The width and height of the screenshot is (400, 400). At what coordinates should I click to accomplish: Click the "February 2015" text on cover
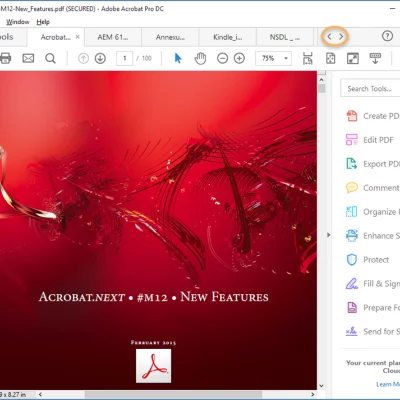pyautogui.click(x=153, y=342)
